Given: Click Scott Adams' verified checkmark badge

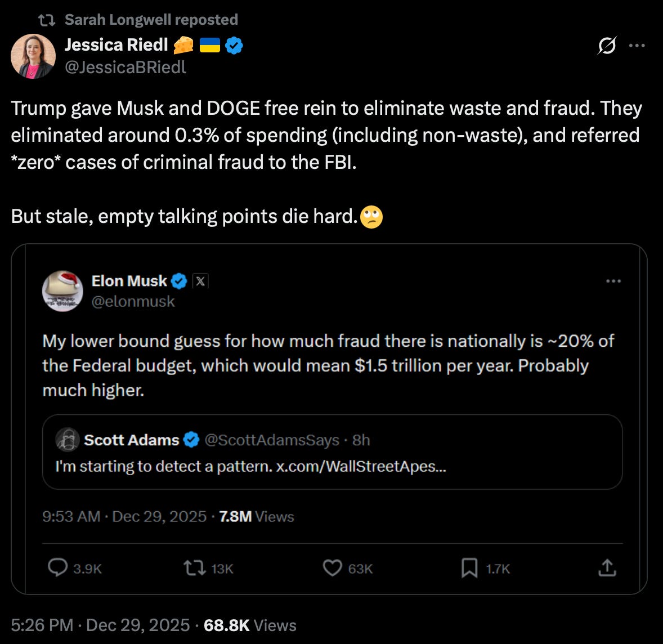Looking at the screenshot, I should pos(191,440).
